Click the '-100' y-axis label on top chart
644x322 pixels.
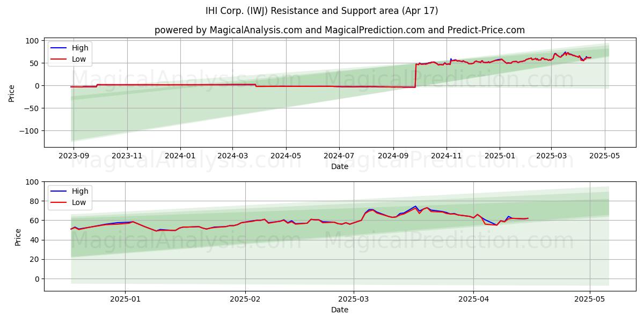pos(30,131)
